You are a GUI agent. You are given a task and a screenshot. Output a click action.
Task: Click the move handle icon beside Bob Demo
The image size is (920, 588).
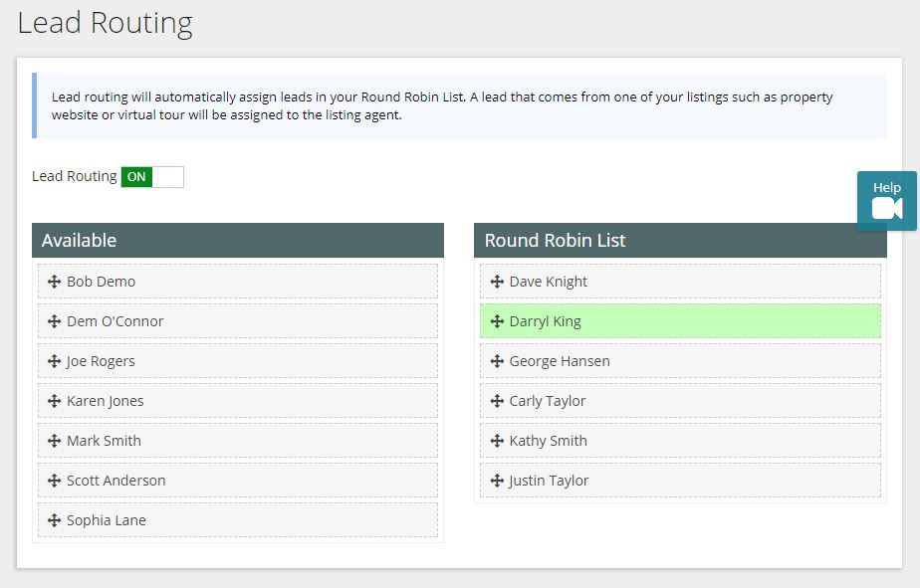tap(54, 282)
